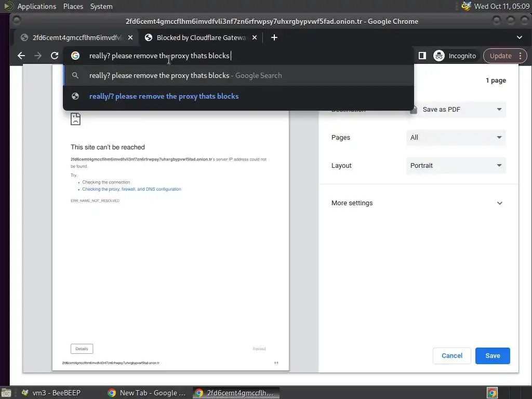Click the Incognito indicator
This screenshot has width=532, height=399.
(455, 56)
